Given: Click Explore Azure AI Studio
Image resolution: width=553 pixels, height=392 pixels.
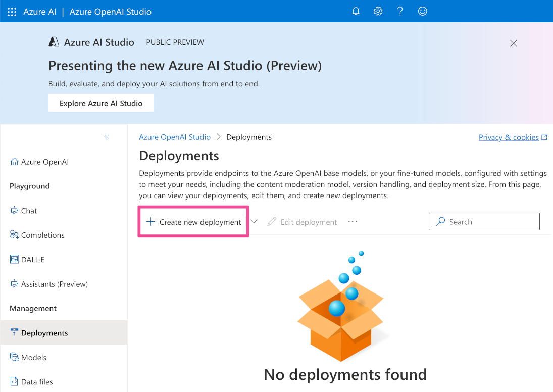Looking at the screenshot, I should (x=100, y=103).
